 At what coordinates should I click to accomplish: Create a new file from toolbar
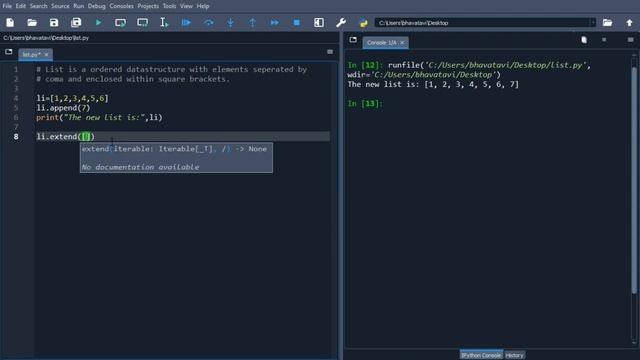[10, 23]
